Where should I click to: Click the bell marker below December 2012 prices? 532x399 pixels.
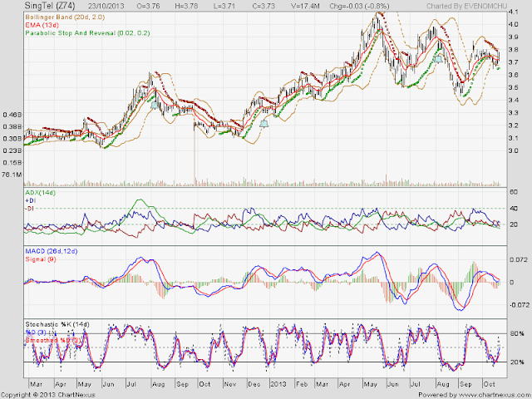click(264, 124)
